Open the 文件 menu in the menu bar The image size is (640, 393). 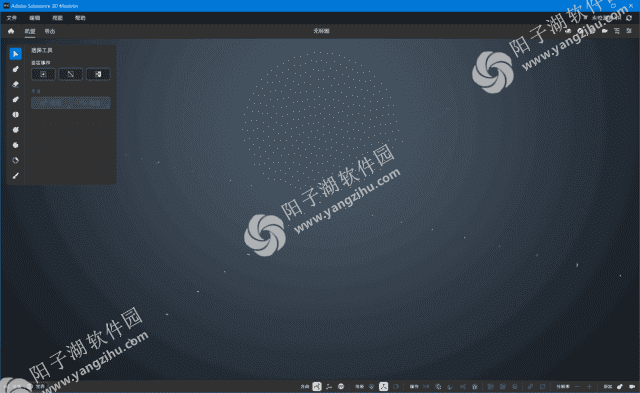pyautogui.click(x=11, y=18)
